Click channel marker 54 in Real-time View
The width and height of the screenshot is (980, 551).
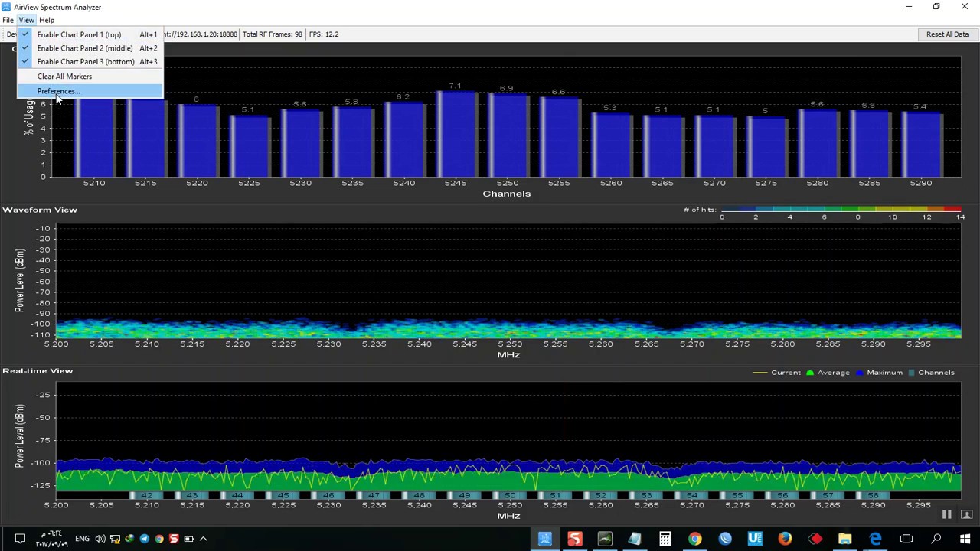click(692, 496)
